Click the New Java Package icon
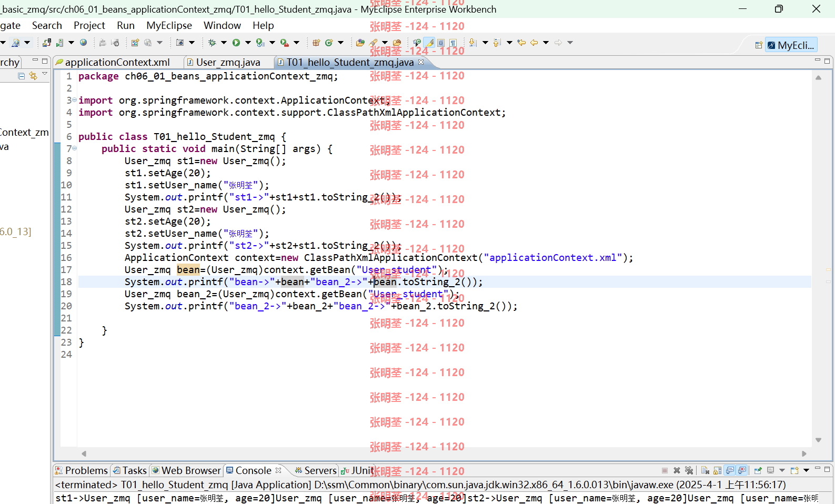Image resolution: width=835 pixels, height=504 pixels. [x=316, y=43]
